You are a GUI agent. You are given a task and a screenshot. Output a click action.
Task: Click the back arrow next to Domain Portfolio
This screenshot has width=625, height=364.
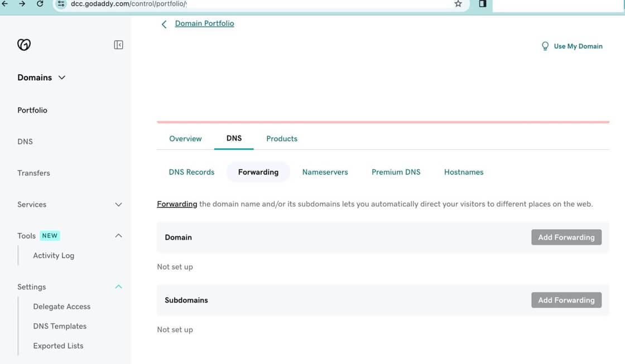click(164, 24)
